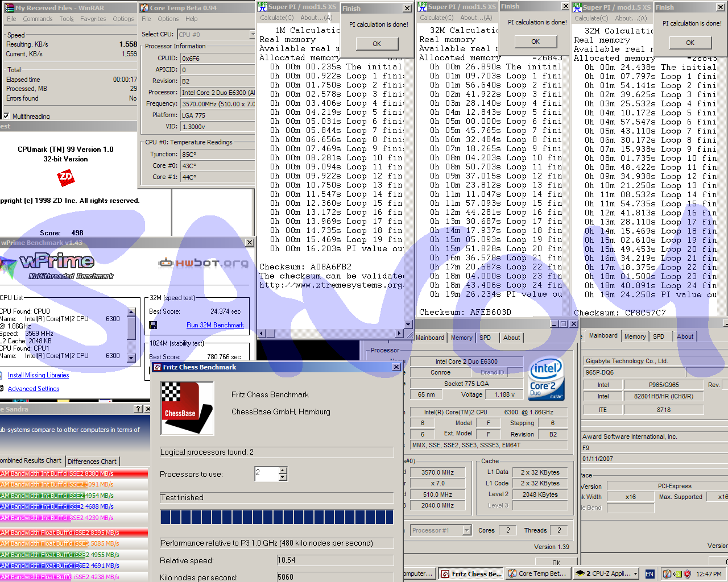Viewport: 728px width, 582px height.
Task: Click the 1.188 v Voltage value in CPU-Z
Action: click(x=504, y=394)
